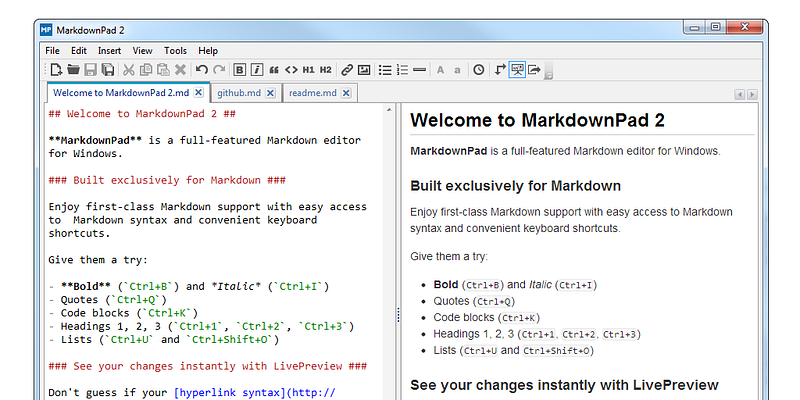Screen dimensions: 800x400
Task: Copy with the toolbar copy icon
Action: 146,70
